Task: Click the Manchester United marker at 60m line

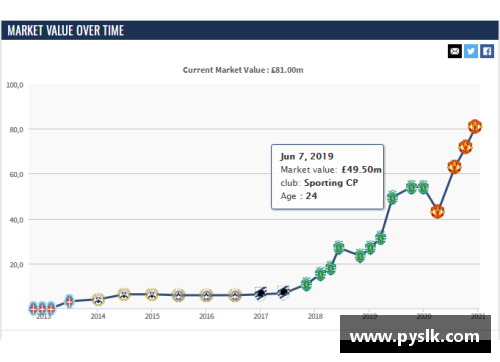Action: coord(454,167)
